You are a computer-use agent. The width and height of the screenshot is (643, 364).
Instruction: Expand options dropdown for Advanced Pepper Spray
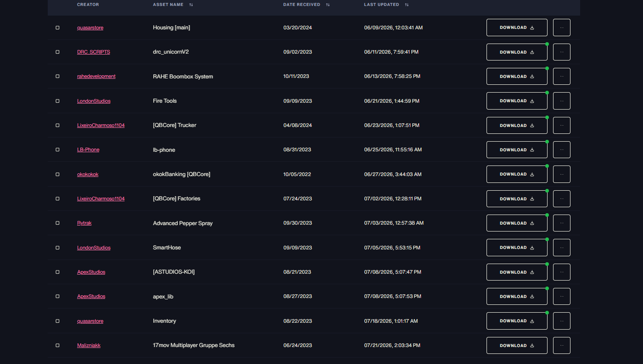pos(562,223)
